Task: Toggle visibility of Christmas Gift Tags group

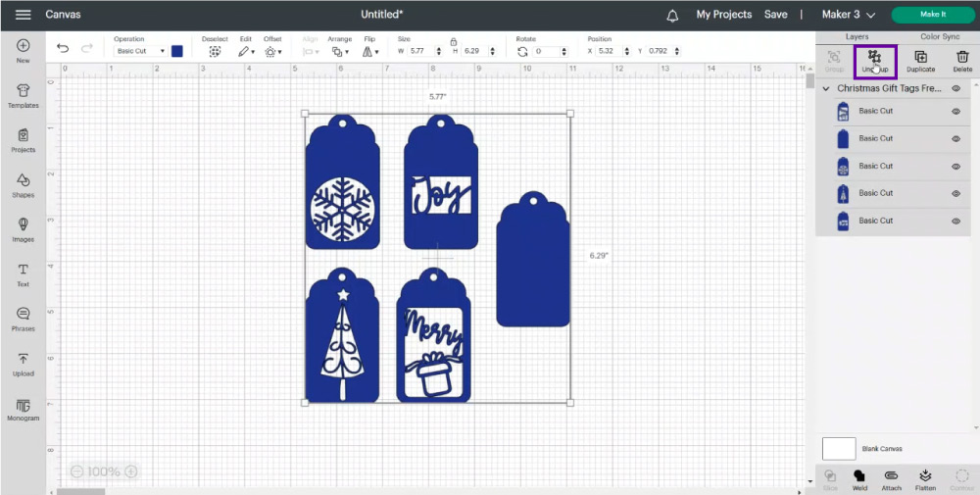Action: click(x=955, y=89)
